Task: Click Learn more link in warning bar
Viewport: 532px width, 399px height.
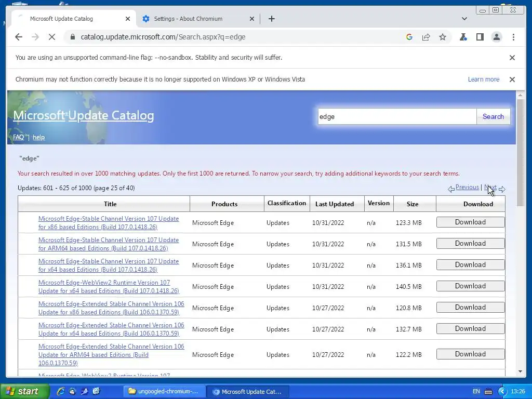Action: click(484, 79)
